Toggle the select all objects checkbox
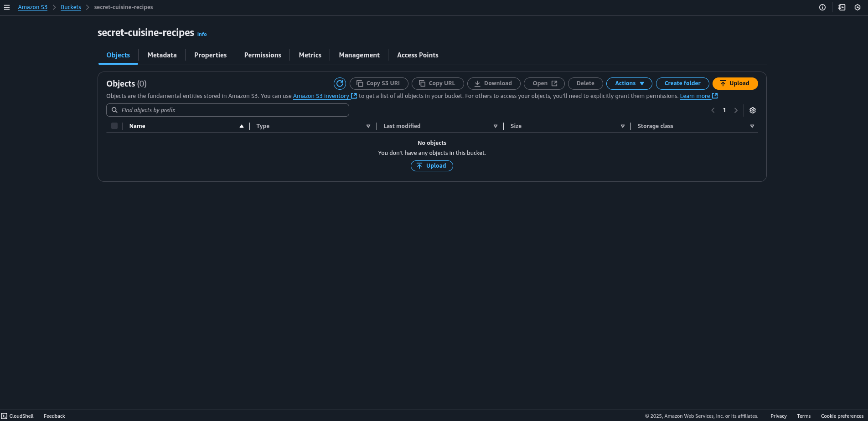The image size is (868, 421). tap(114, 126)
